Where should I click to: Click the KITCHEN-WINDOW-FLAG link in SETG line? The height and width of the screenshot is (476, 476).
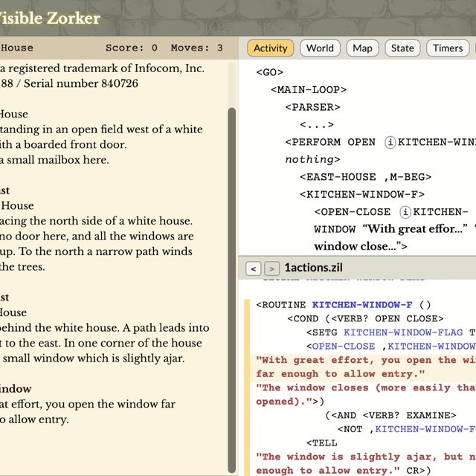tap(403, 332)
